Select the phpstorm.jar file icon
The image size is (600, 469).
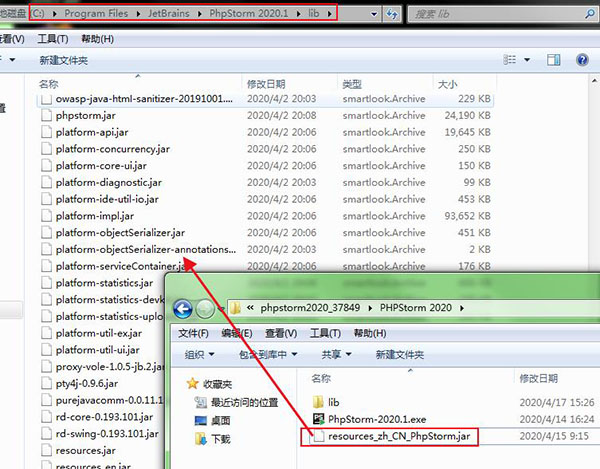(x=46, y=116)
